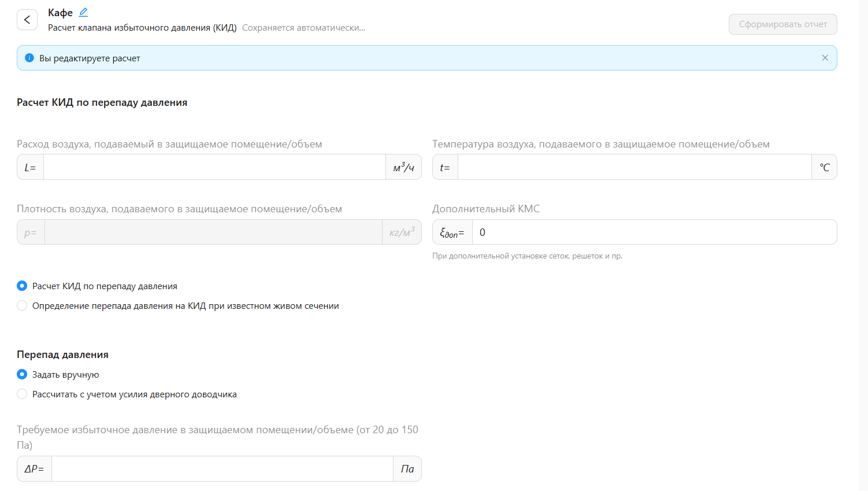Click the blue info icon in the banner
The width and height of the screenshot is (868, 491).
coord(29,58)
